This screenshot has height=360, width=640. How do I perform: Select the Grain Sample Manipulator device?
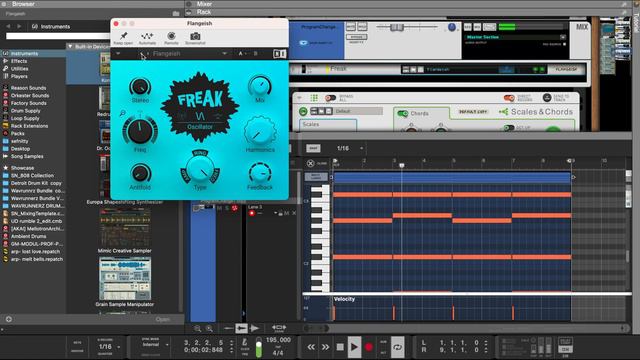click(x=124, y=282)
